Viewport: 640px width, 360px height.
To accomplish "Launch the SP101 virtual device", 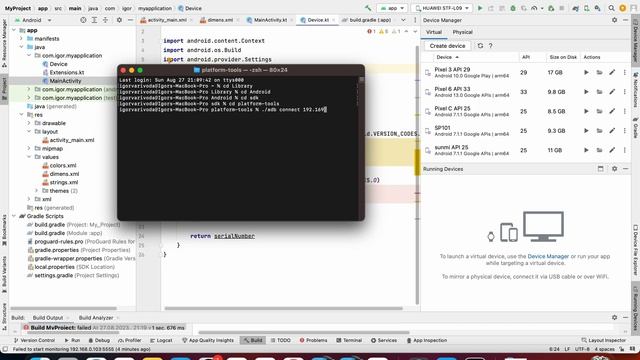I will [x=586, y=131].
